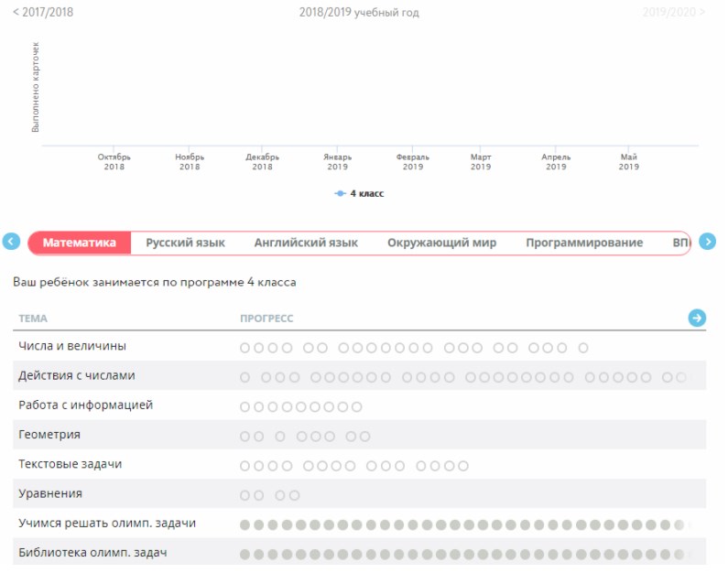Select the Математика tab
The width and height of the screenshot is (728, 573).
(80, 243)
